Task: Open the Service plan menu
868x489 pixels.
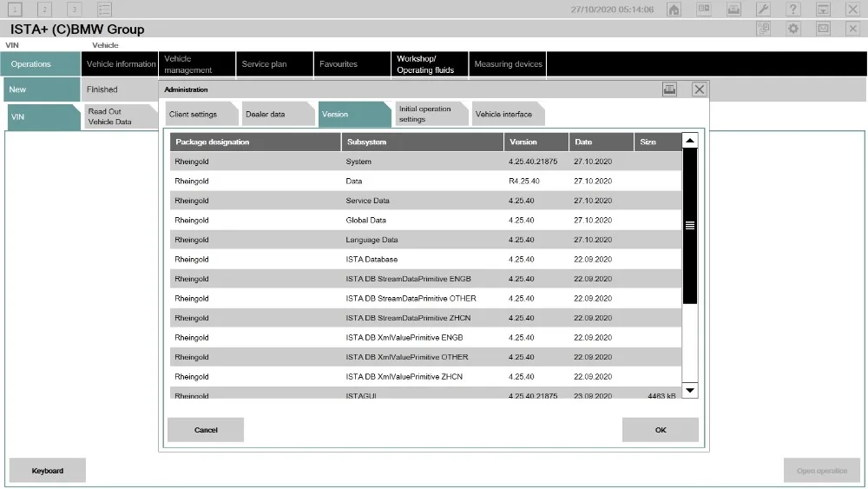Action: (274, 64)
